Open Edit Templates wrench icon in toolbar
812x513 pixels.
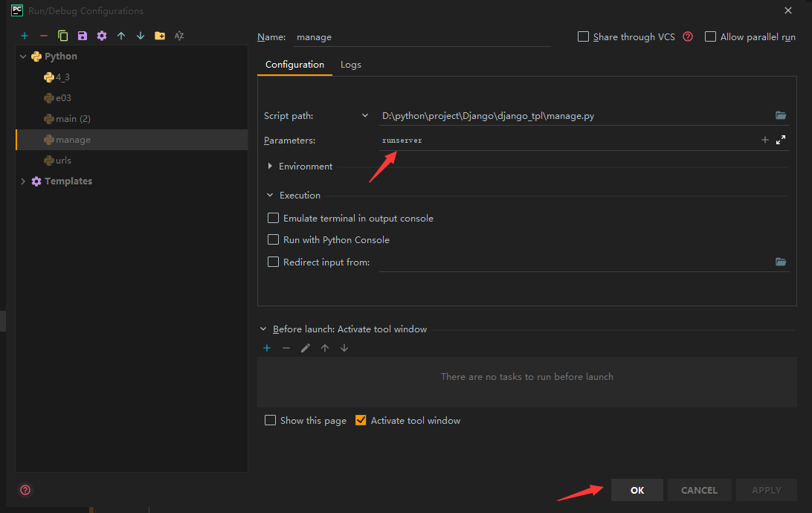pyautogui.click(x=101, y=36)
